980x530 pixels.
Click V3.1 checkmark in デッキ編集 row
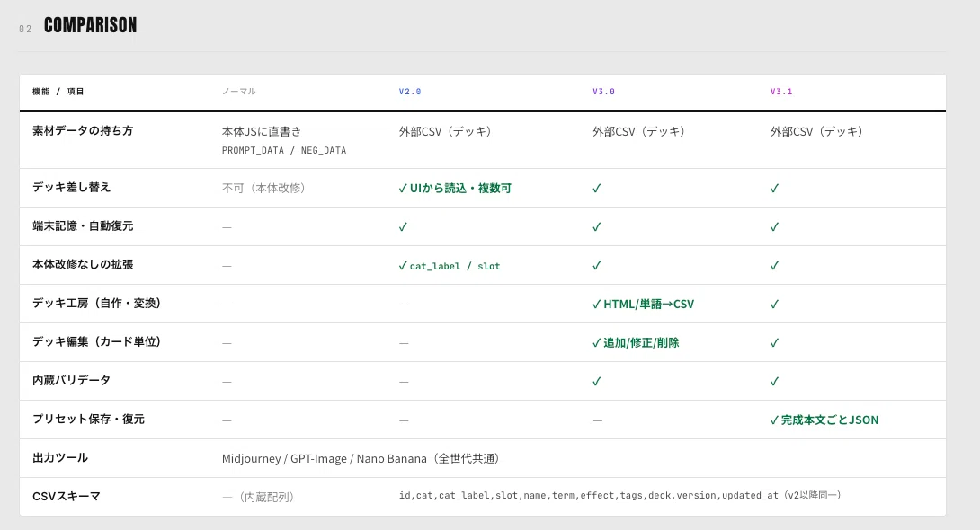774,343
